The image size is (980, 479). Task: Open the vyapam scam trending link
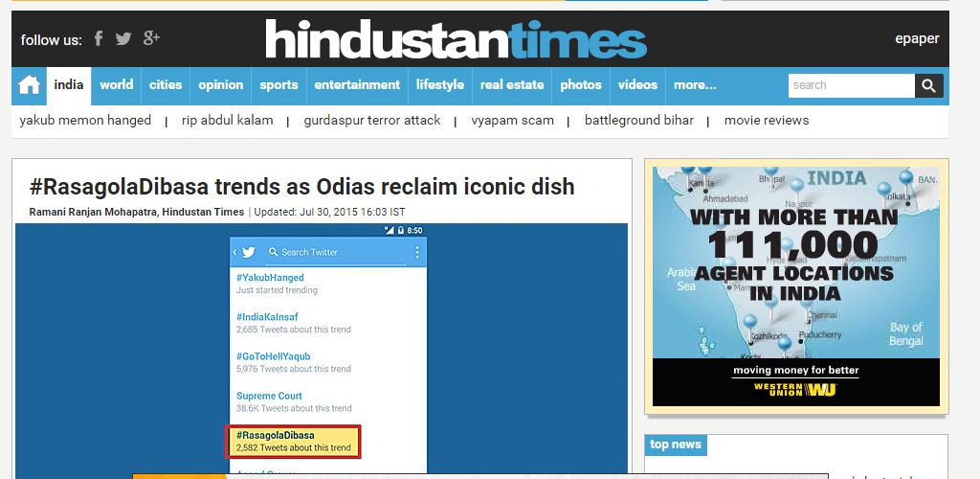(x=513, y=120)
